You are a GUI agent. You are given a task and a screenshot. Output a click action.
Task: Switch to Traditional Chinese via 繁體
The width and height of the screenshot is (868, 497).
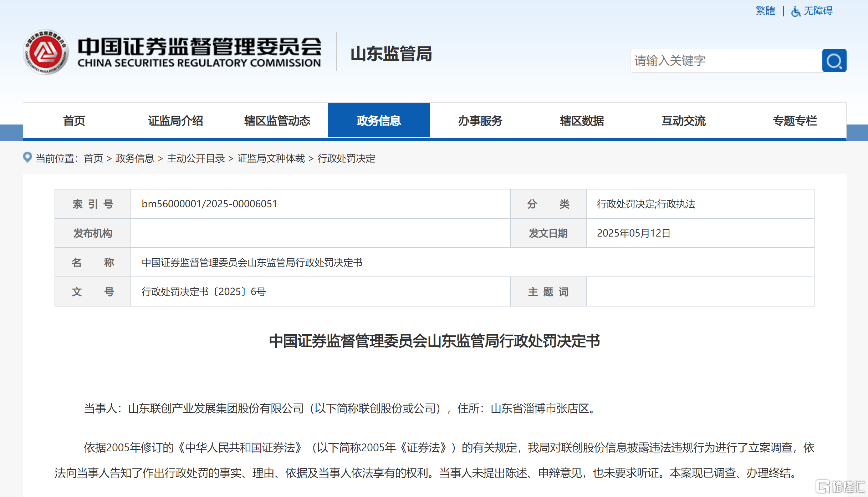click(765, 11)
